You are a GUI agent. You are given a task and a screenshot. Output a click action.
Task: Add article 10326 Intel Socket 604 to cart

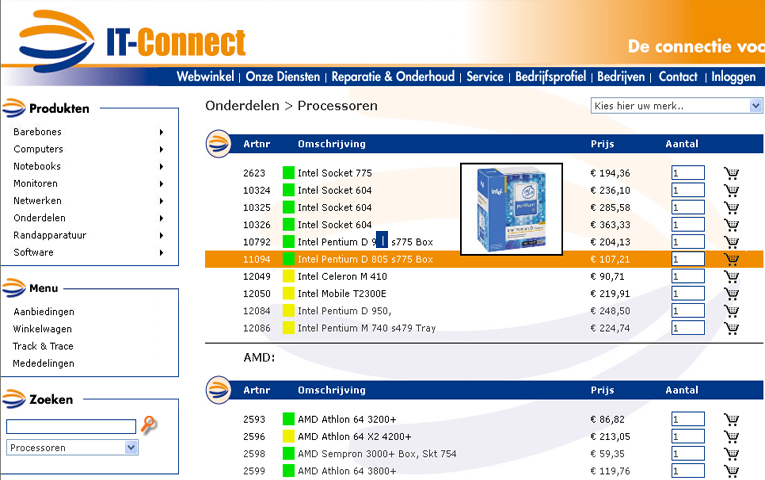(x=731, y=225)
